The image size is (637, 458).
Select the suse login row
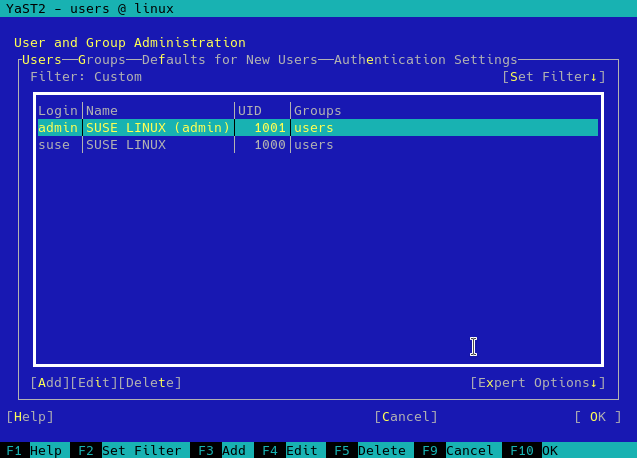tap(318, 145)
